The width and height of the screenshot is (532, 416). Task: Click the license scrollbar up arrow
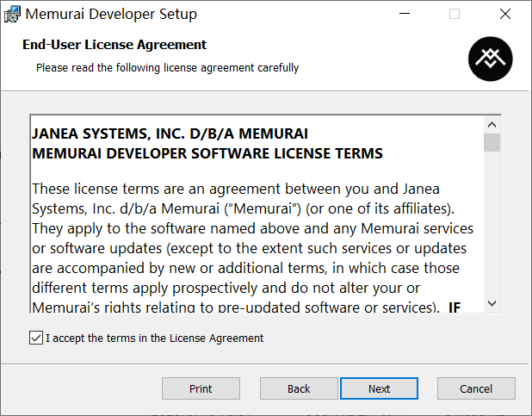click(492, 125)
